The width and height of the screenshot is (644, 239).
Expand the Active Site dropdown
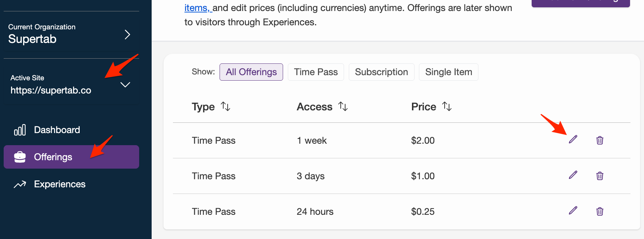(x=125, y=85)
